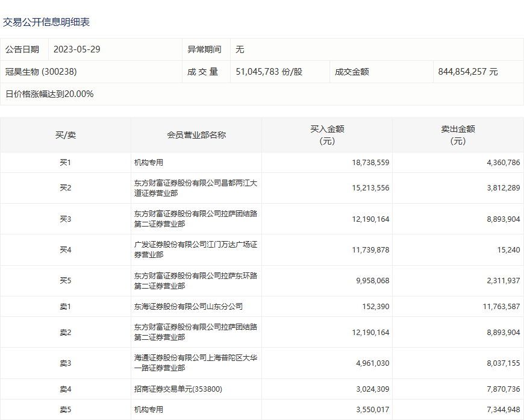Select the announcement date 2023-05-29
Screen dimensions: 524x420
[76, 49]
